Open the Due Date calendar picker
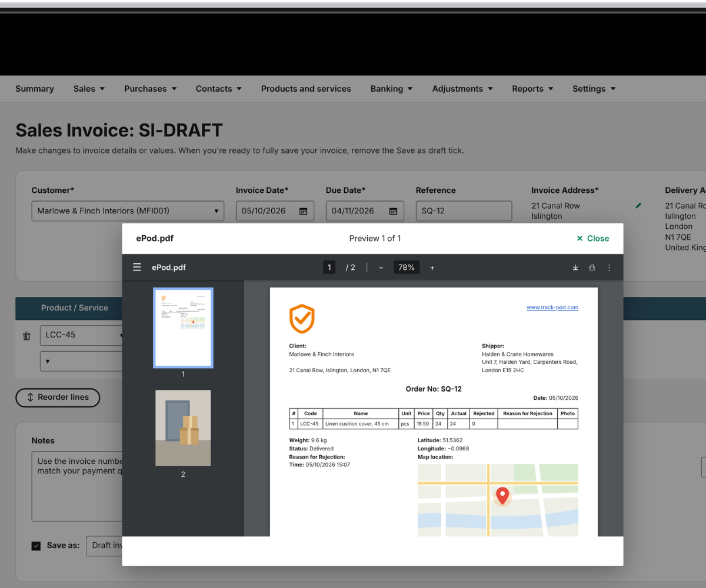The image size is (706, 588). pyautogui.click(x=394, y=211)
